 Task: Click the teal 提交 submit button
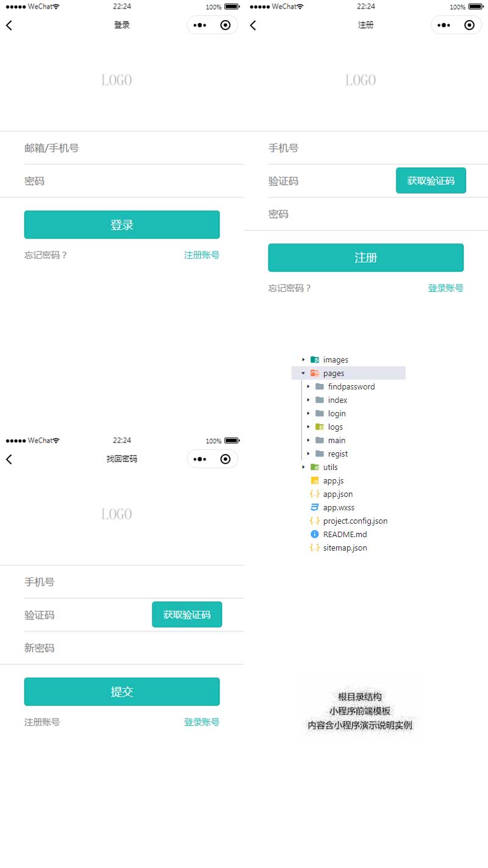(122, 692)
